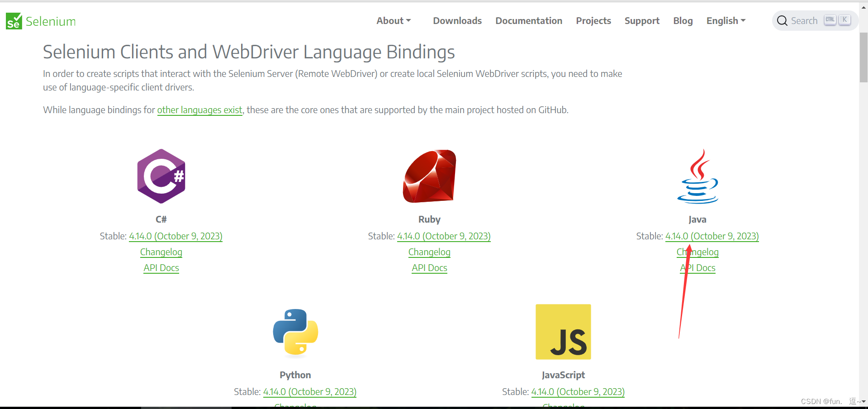Viewport: 868px width, 409px height.
Task: Open Java stable 4.14.0 download link
Action: (x=712, y=236)
